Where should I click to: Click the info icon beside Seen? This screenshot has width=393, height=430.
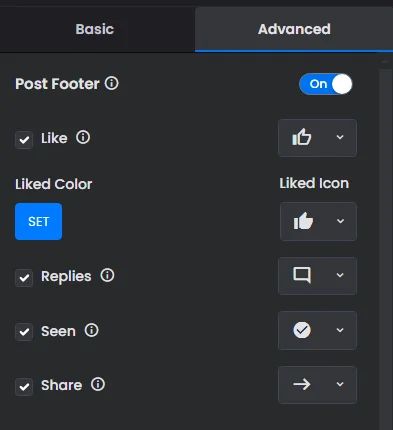point(92,330)
